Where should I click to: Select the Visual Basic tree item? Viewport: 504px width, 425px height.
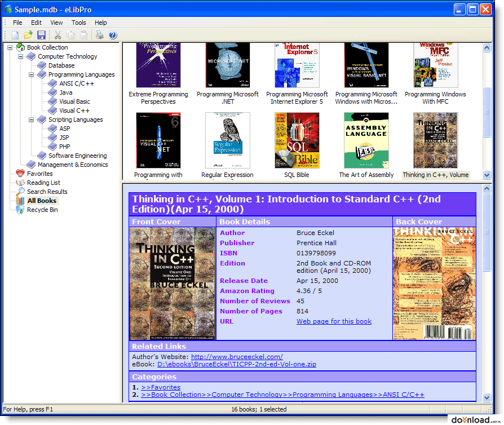coord(74,101)
